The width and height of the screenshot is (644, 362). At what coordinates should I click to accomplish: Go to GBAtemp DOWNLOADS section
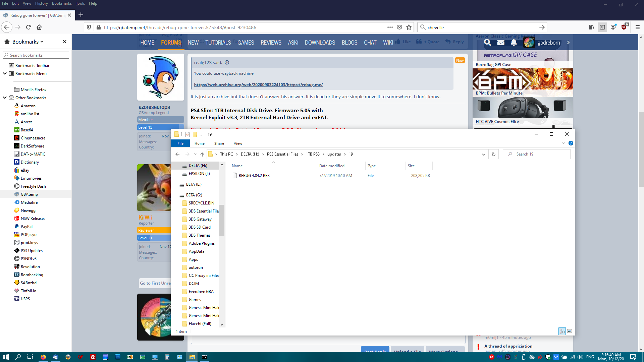[x=320, y=43]
